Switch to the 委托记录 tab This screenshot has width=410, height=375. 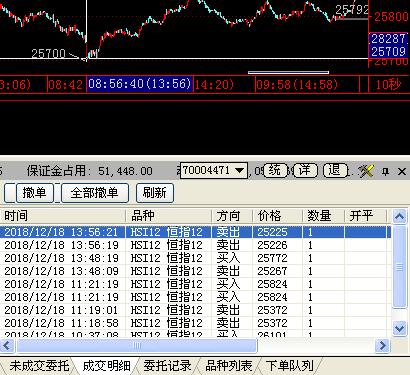tap(168, 366)
